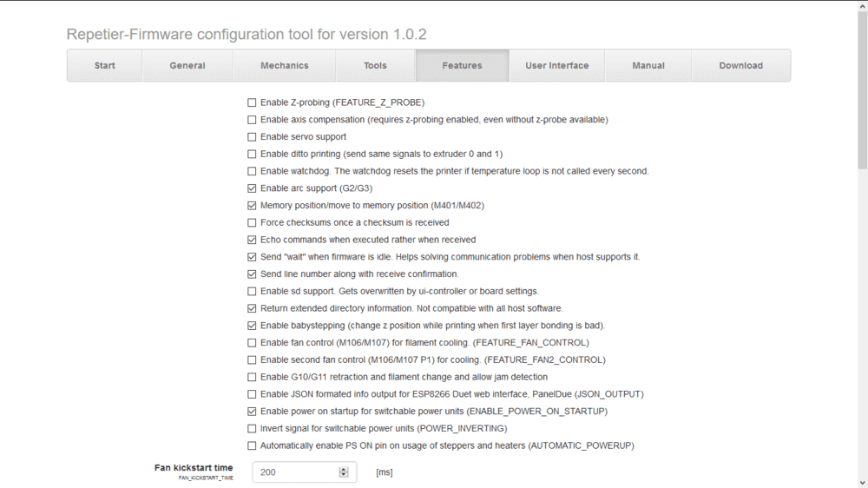Click the page's vertical scrollbar thumb
Viewport: 868px width, 488px height.
coord(862,87)
